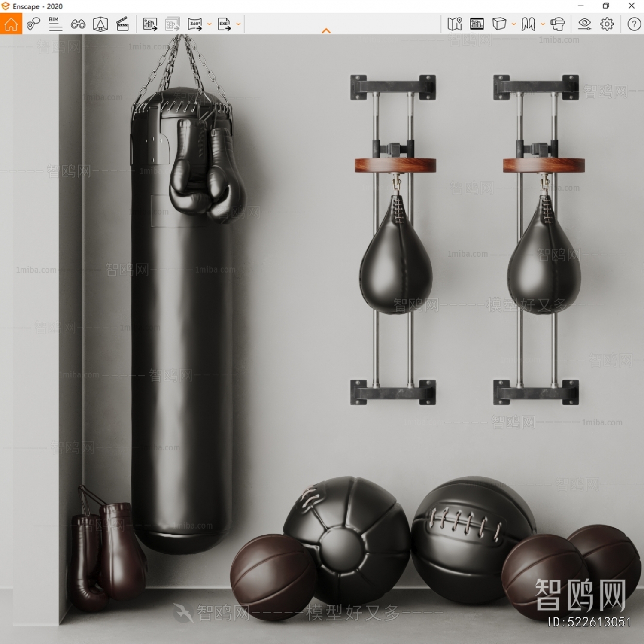This screenshot has height=644, width=644.
Task: Open the Video Editor clapperboard icon
Action: click(x=123, y=24)
